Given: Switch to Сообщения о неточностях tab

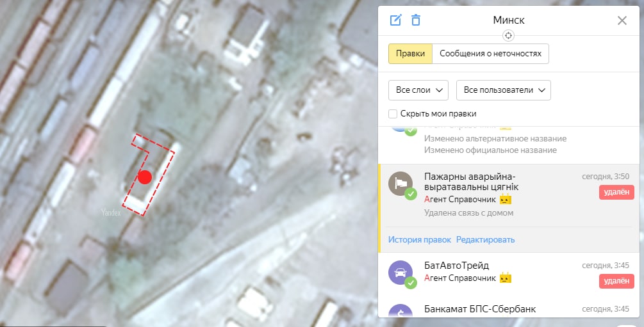Looking at the screenshot, I should (x=490, y=54).
